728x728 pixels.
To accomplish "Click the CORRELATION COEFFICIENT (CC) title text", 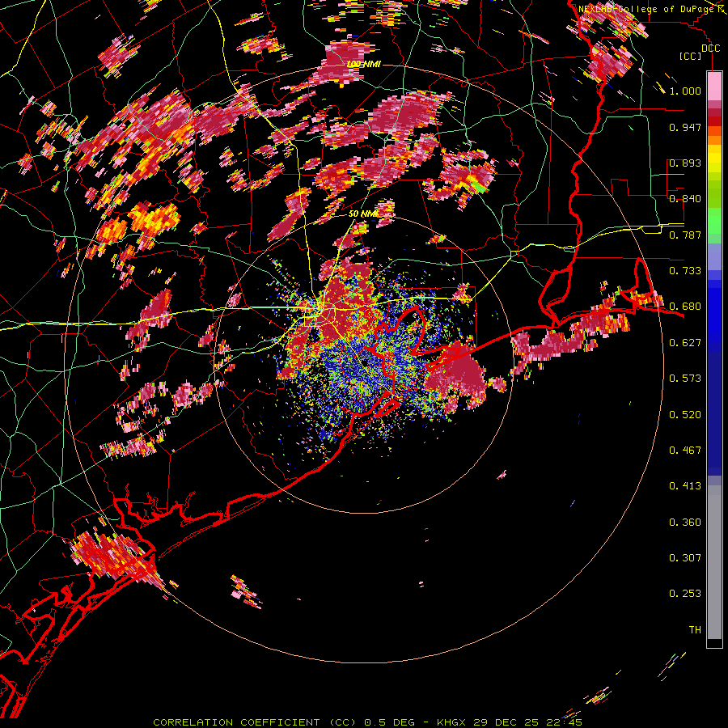I will click(x=255, y=722).
